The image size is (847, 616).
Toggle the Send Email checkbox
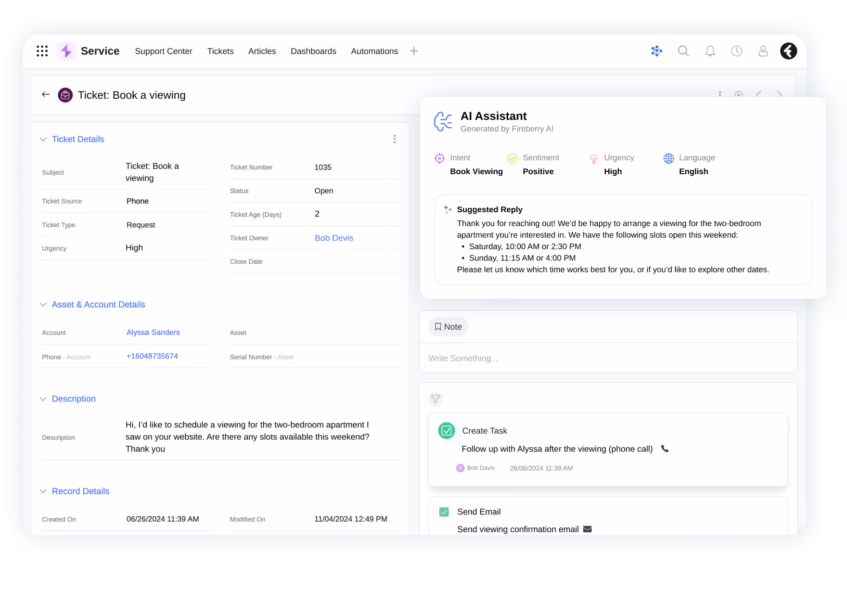click(x=444, y=512)
